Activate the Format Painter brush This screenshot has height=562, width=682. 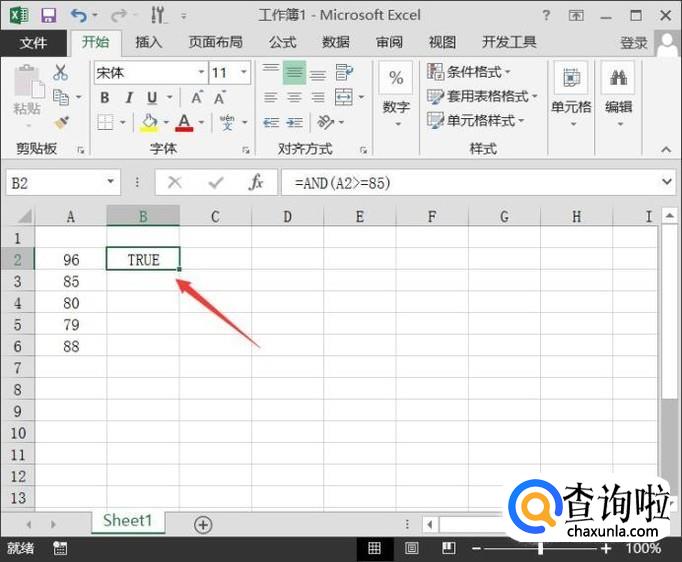point(61,122)
